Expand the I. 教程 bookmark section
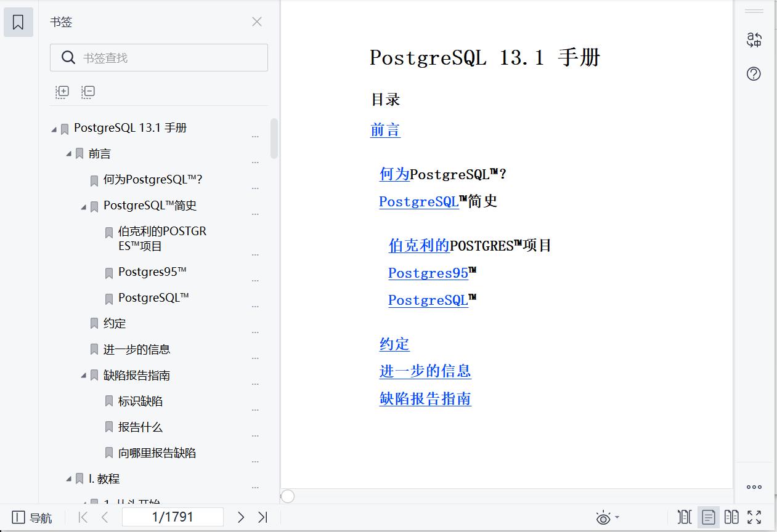This screenshot has height=532, width=777. (70, 478)
